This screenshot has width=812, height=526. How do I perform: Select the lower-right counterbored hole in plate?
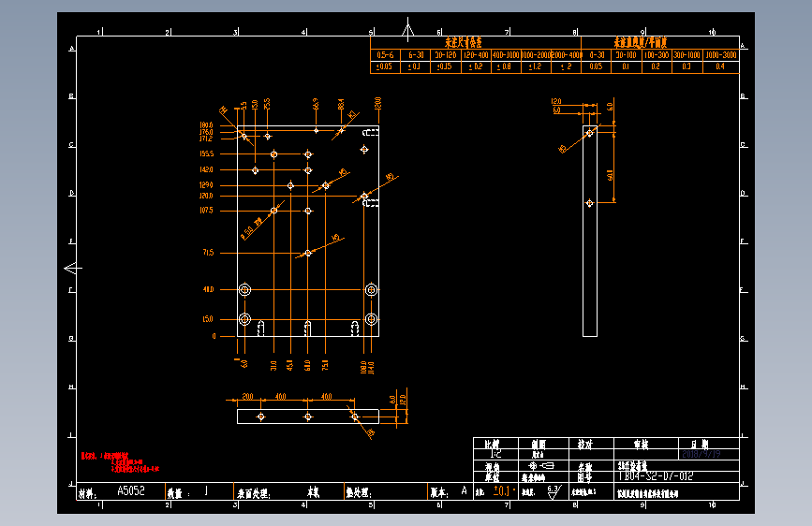pos(371,319)
